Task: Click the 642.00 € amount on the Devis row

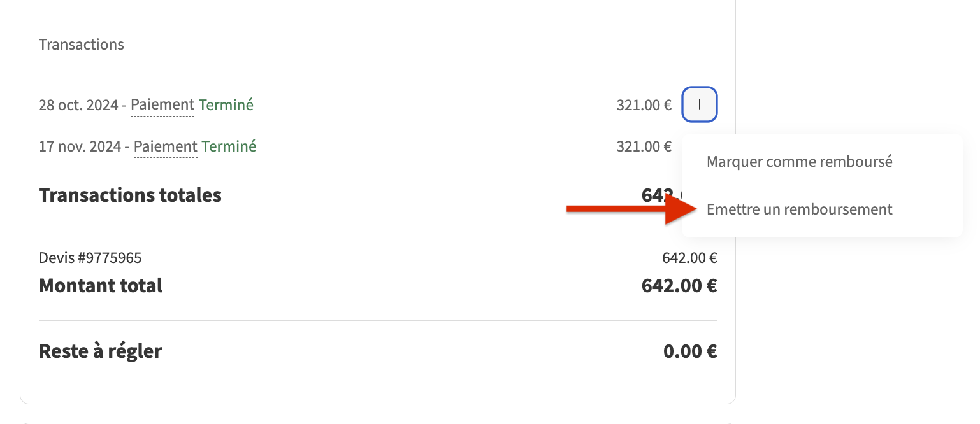Action: click(689, 258)
